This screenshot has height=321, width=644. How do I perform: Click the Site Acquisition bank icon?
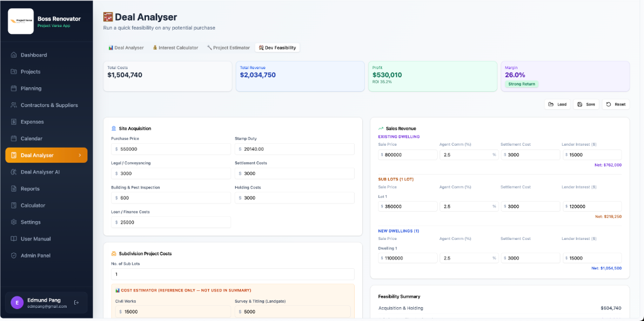(114, 129)
